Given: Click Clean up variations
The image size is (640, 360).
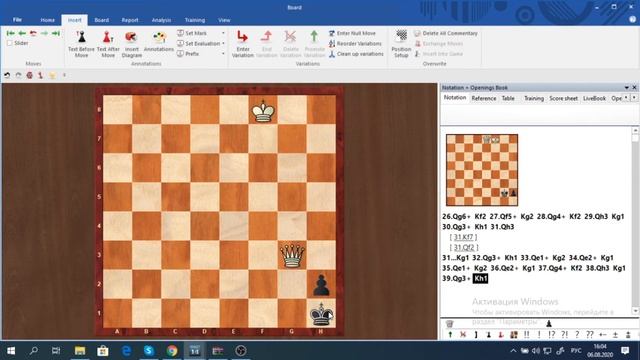Looking at the screenshot, I should pyautogui.click(x=356, y=54).
